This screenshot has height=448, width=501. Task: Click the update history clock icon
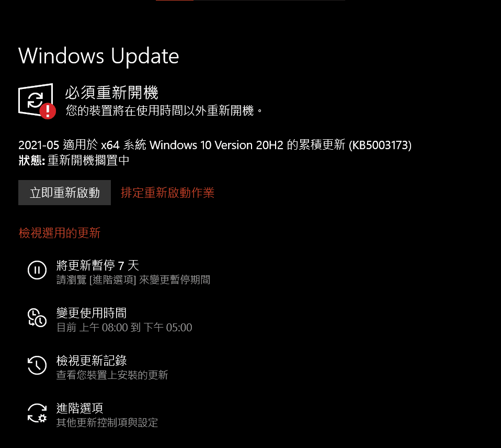pos(37,365)
